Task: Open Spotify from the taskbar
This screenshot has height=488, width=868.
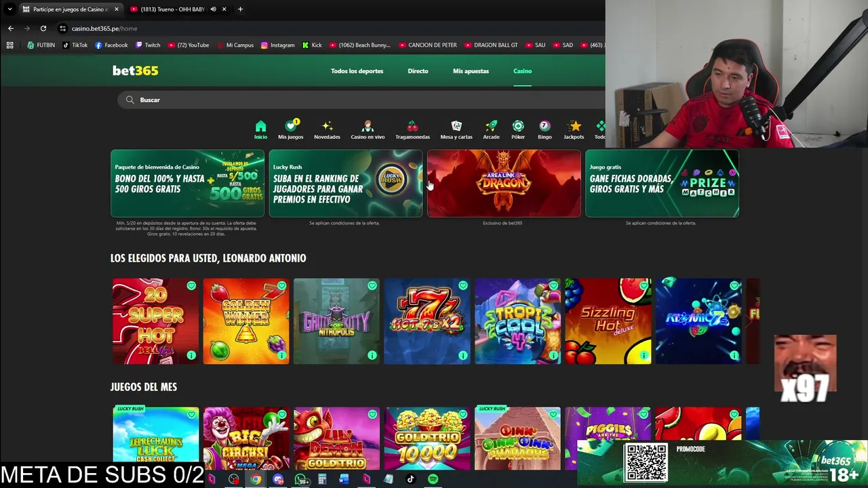Action: click(x=433, y=479)
